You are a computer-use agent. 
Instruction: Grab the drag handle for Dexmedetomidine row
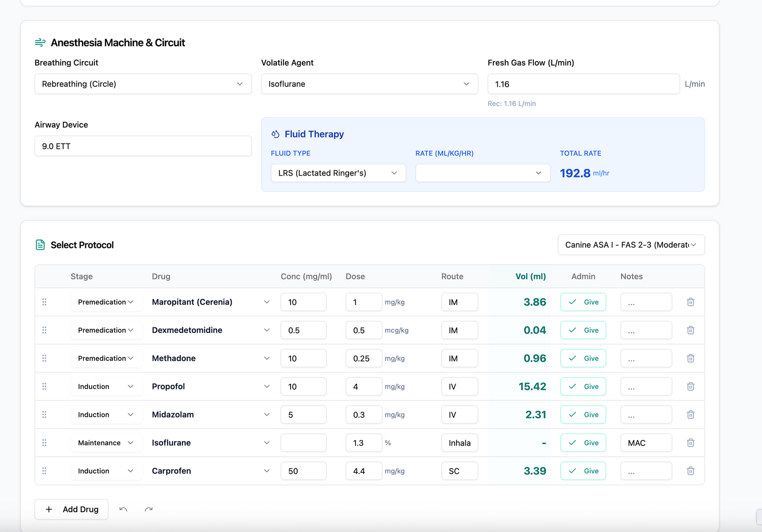coord(44,330)
